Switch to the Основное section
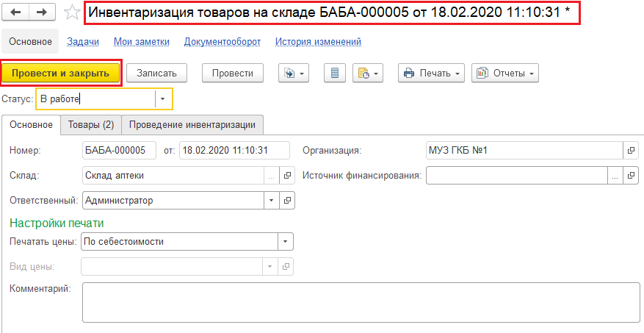This screenshot has height=333, width=644. tap(30, 41)
